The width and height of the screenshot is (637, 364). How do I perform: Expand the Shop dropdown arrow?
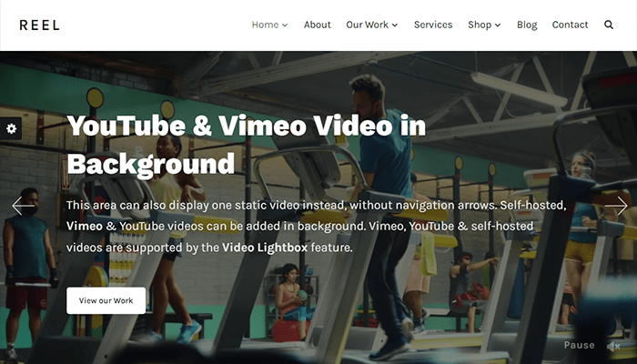pos(498,25)
